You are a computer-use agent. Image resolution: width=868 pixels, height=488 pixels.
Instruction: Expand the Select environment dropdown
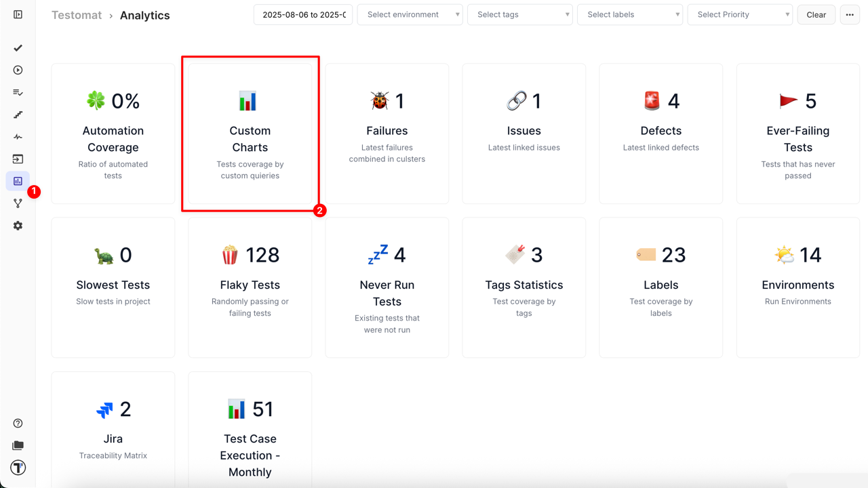pos(410,15)
